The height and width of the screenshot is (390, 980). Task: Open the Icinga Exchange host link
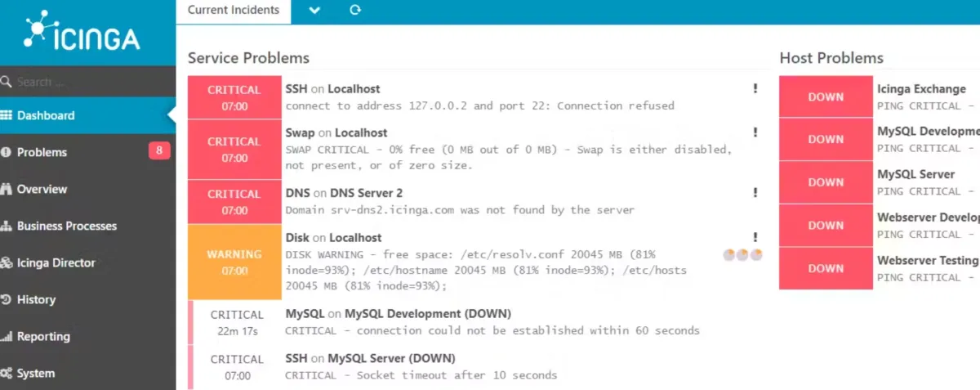point(922,89)
